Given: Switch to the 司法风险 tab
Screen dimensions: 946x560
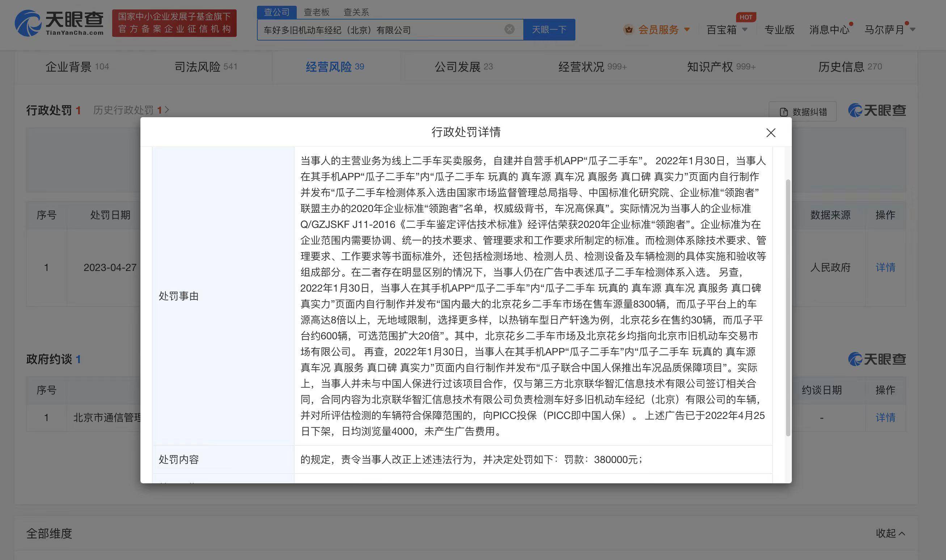Looking at the screenshot, I should tap(206, 67).
